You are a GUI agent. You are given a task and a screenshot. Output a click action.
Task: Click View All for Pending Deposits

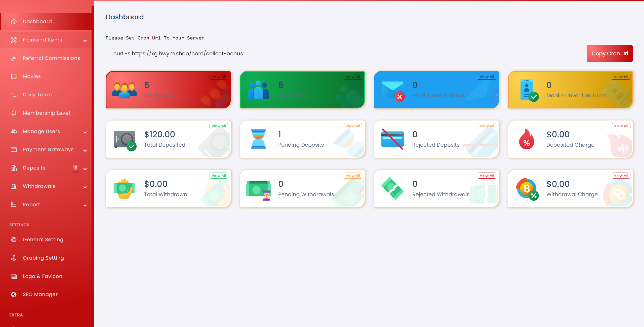click(352, 126)
